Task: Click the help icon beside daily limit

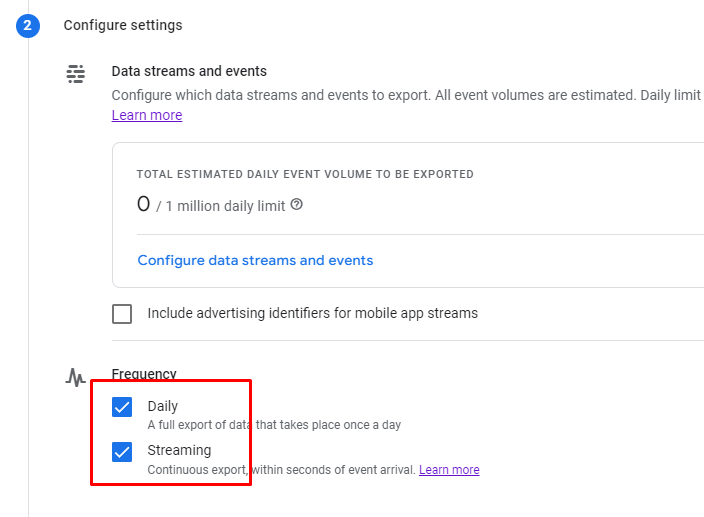Action: pos(296,205)
